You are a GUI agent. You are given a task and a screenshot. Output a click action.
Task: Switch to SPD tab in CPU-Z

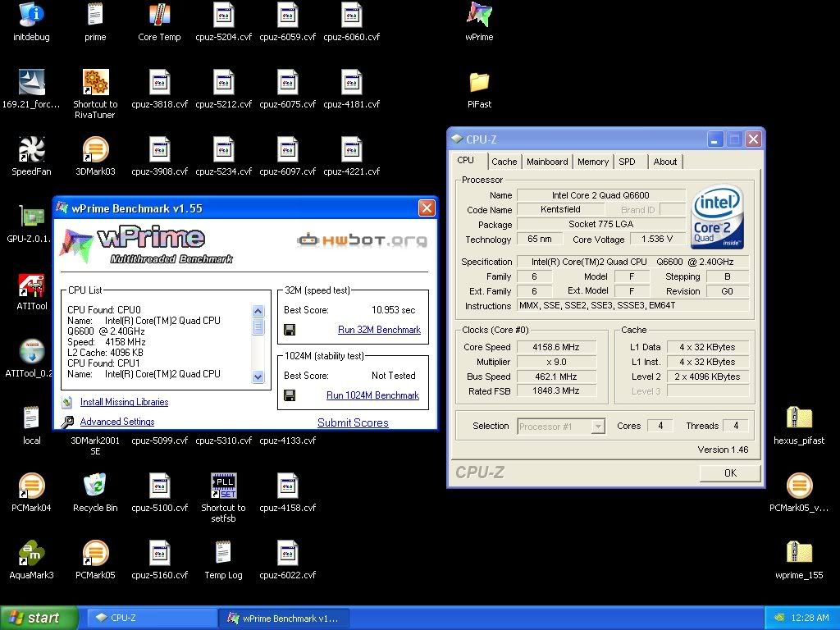tap(628, 162)
